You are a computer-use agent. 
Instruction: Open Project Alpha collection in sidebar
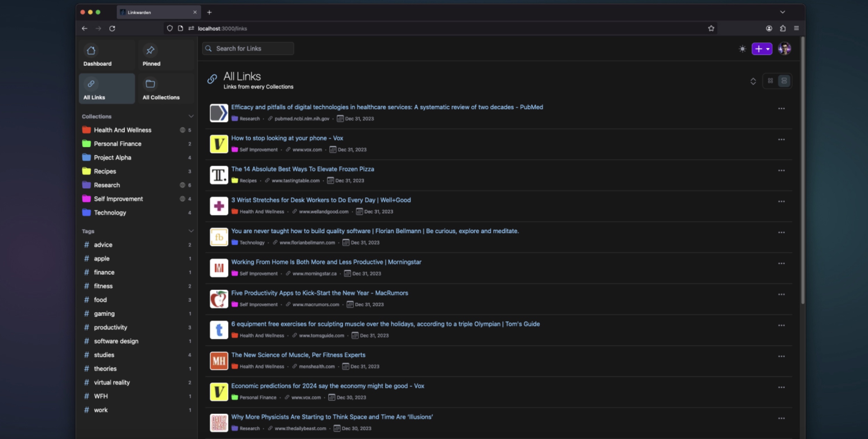[x=137, y=158]
